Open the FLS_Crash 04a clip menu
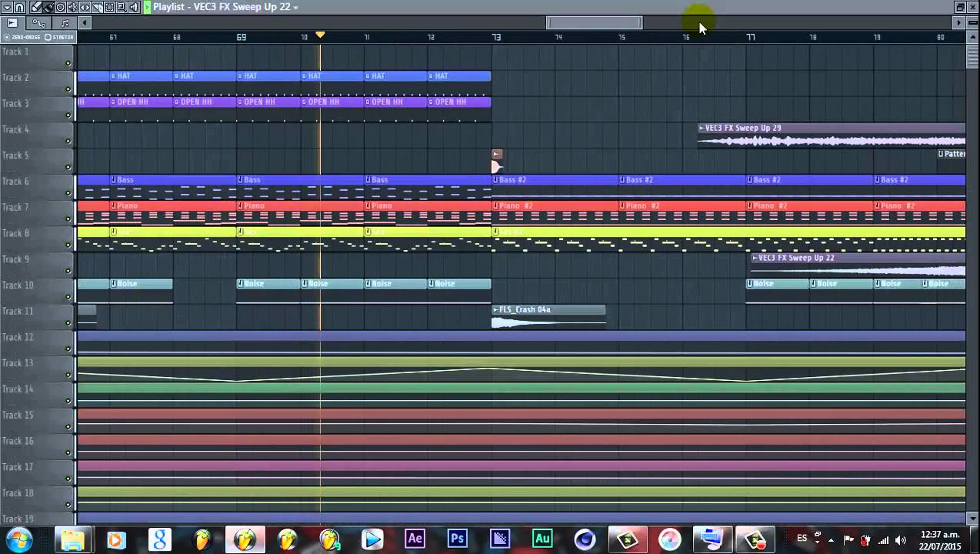This screenshot has height=554, width=980. point(495,310)
